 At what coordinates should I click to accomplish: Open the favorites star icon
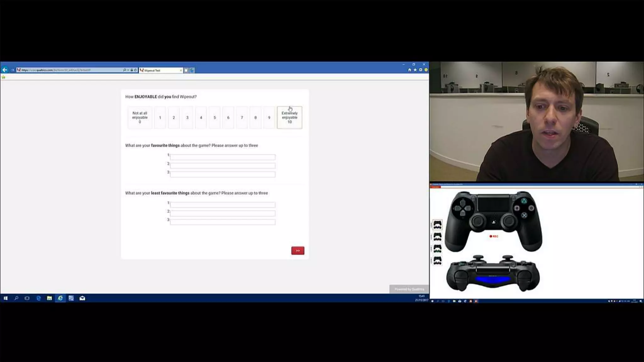415,70
